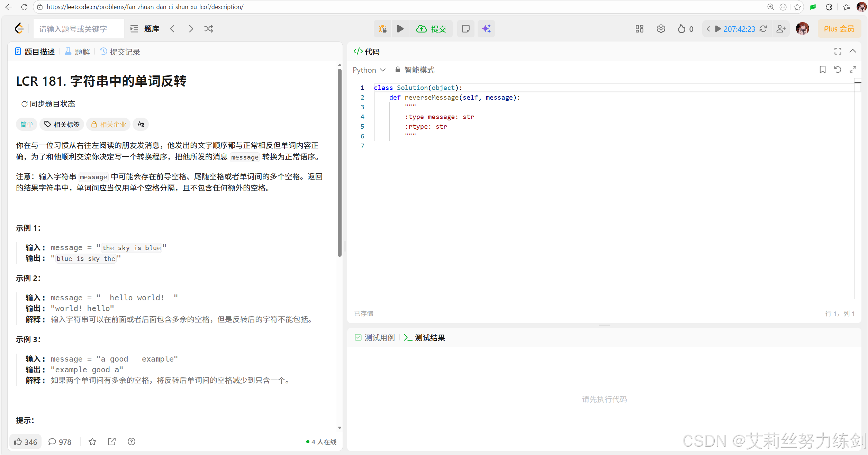The height and width of the screenshot is (455, 868).
Task: Favorite the problem with star icon
Action: click(x=92, y=442)
